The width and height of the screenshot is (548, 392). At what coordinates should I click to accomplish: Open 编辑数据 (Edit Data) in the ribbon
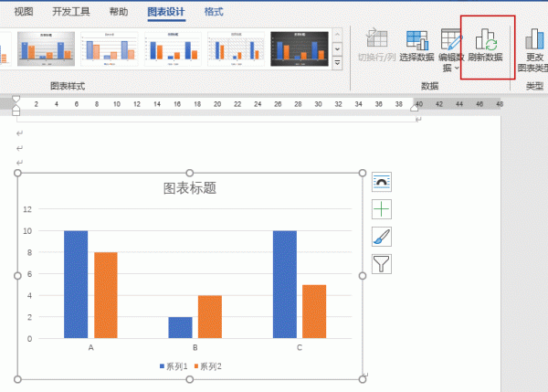pyautogui.click(x=451, y=42)
